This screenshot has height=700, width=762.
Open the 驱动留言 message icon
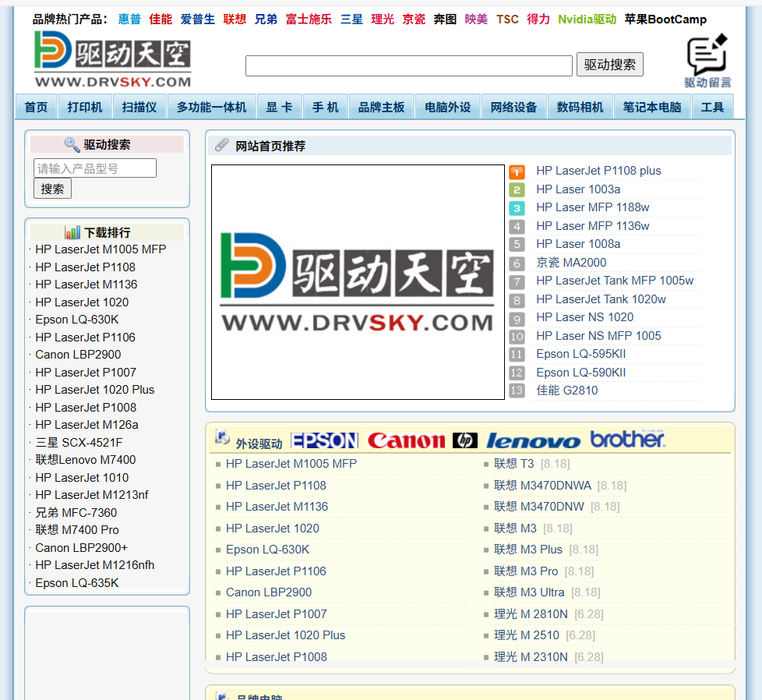pyautogui.click(x=707, y=62)
